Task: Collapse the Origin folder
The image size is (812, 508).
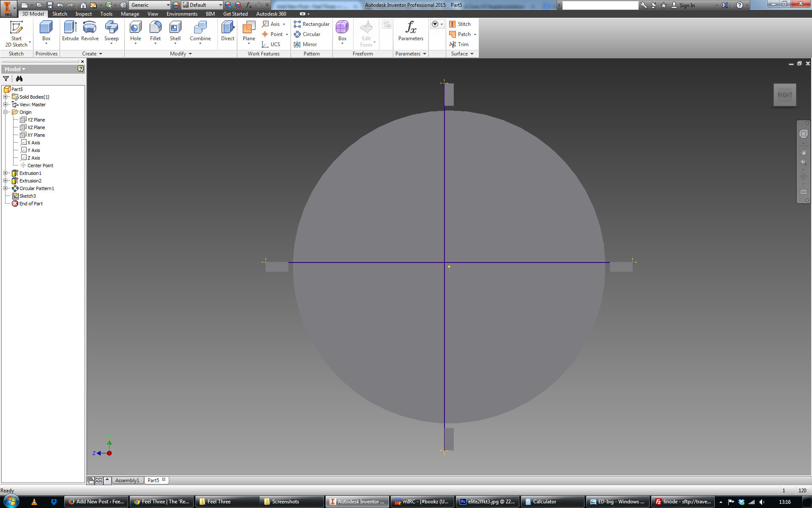Action: coord(5,112)
